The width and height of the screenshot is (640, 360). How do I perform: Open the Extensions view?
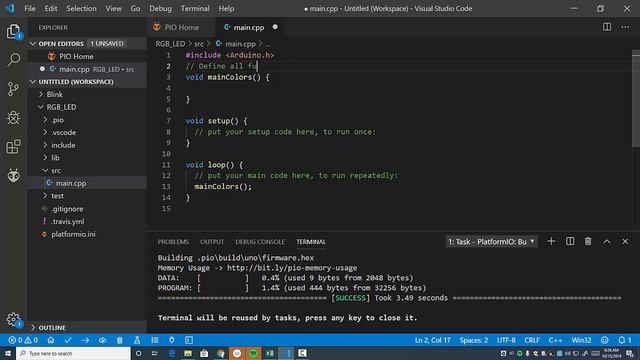click(13, 147)
